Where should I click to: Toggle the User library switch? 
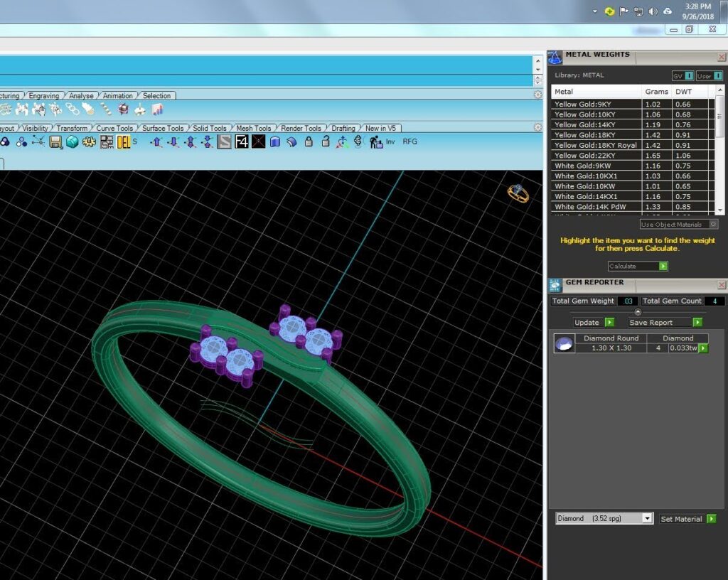710,75
